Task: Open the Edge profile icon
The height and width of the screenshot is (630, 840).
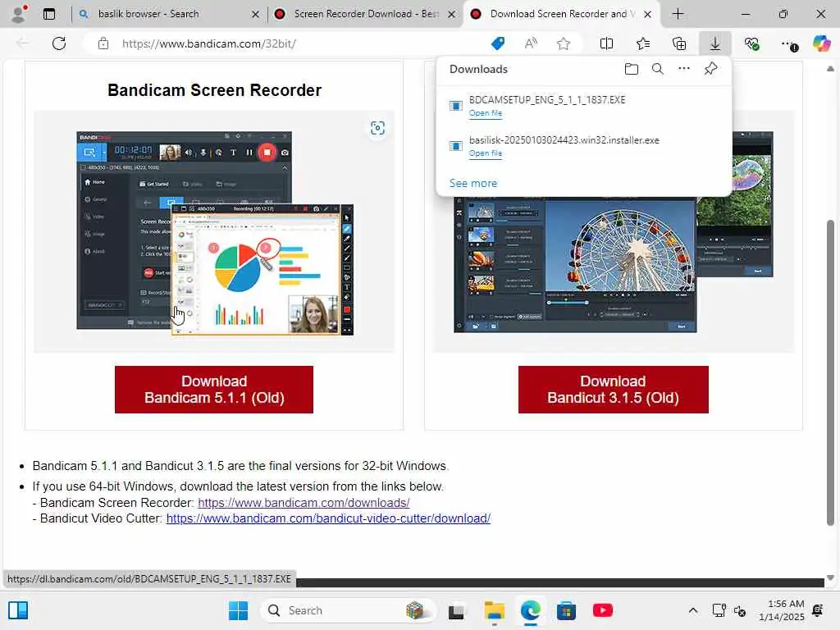Action: pos(19,14)
